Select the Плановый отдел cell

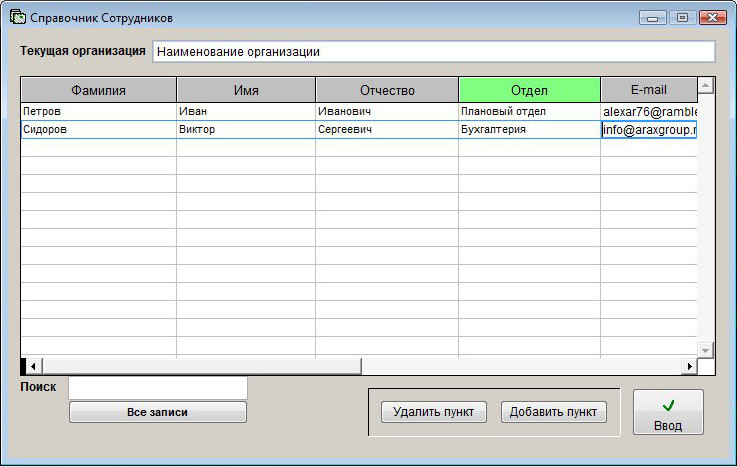click(529, 112)
